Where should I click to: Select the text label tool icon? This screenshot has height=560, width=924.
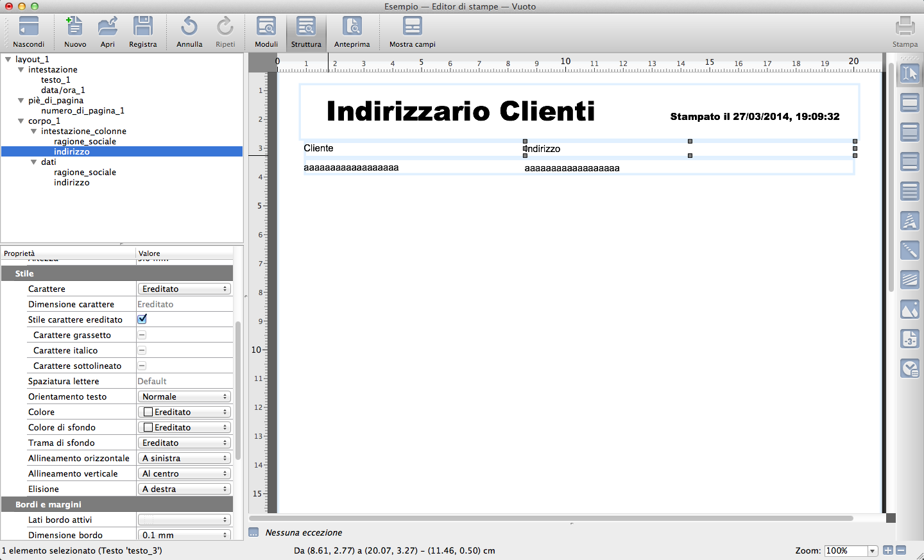click(909, 221)
